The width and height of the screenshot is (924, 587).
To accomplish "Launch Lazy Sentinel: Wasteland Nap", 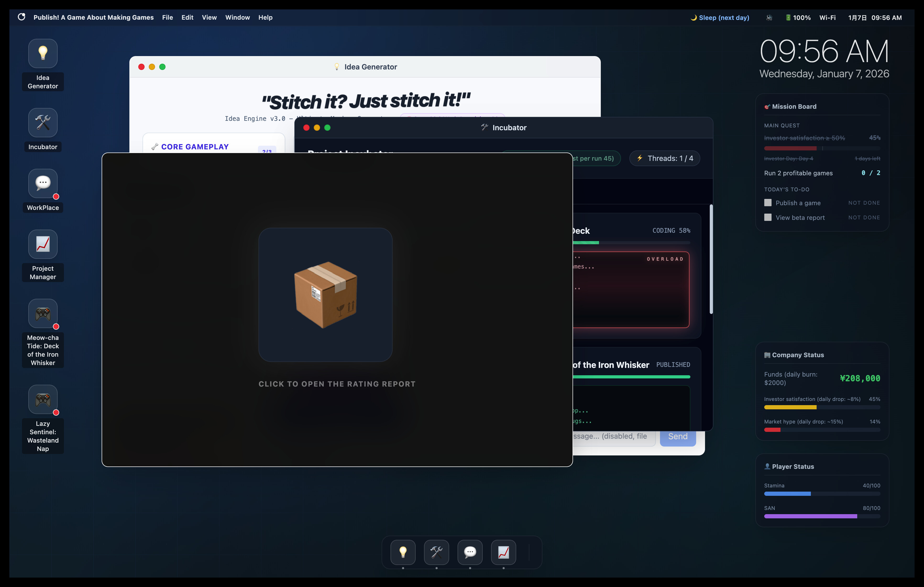I will [x=42, y=400].
